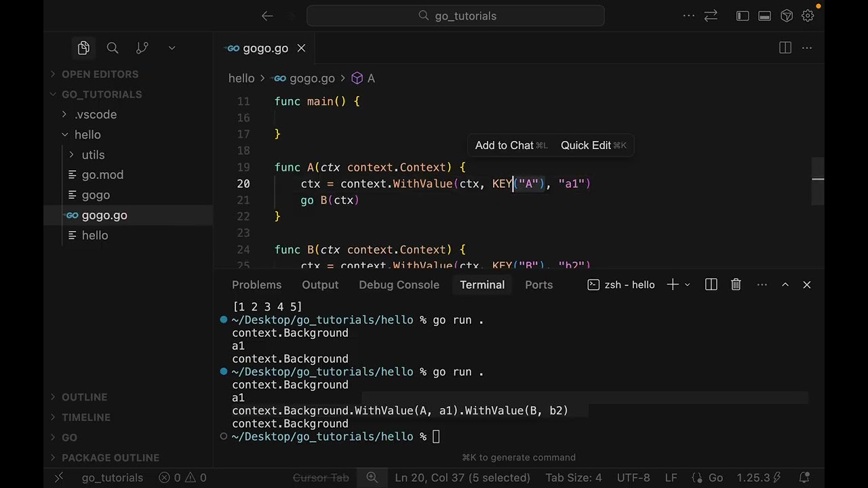The width and height of the screenshot is (868, 488).
Task: Toggle the bottom panel visibility
Action: point(764,16)
